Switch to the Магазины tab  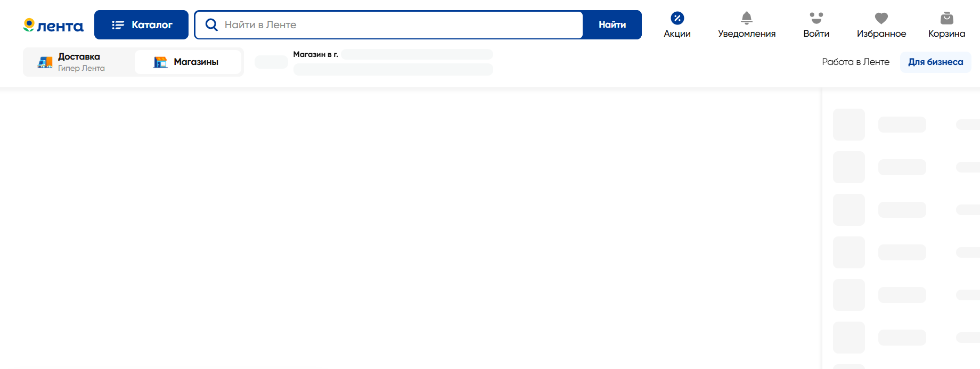(188, 62)
